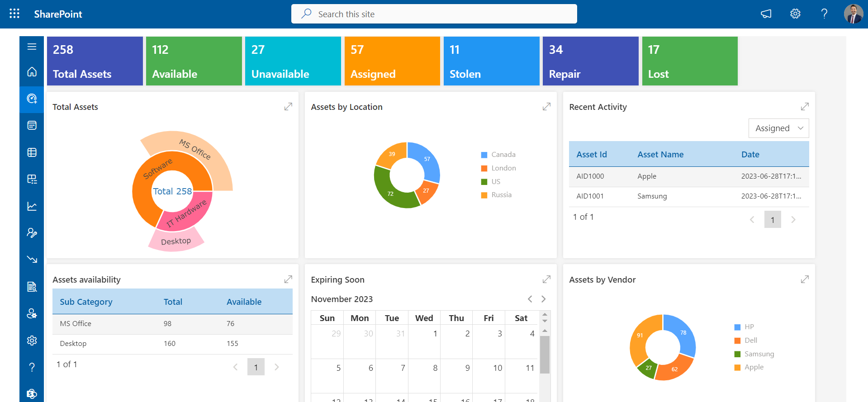Expand the Assets availability panel
Screen dimensions: 868x402
pos(288,279)
